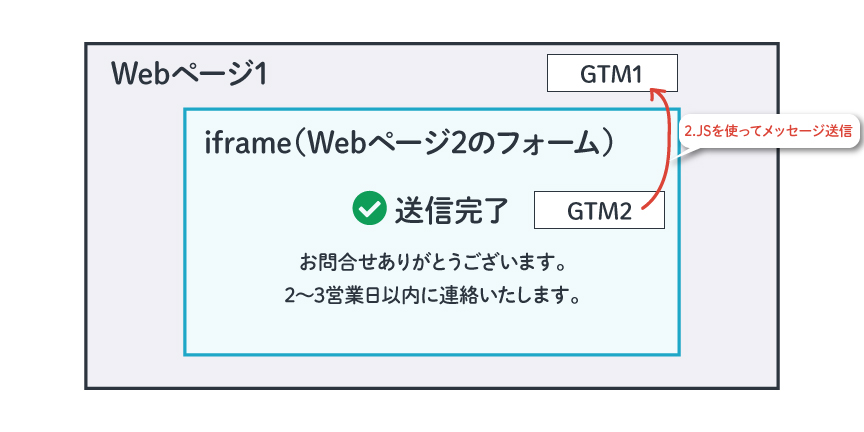Viewport: 864px width, 432px height.
Task: Click the green checkmark circle icon
Action: [369, 208]
